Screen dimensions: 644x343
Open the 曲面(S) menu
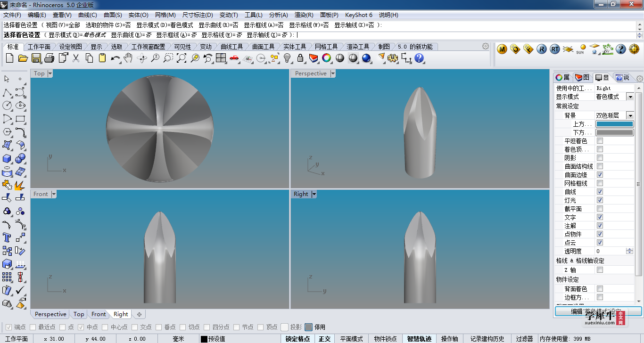click(113, 15)
